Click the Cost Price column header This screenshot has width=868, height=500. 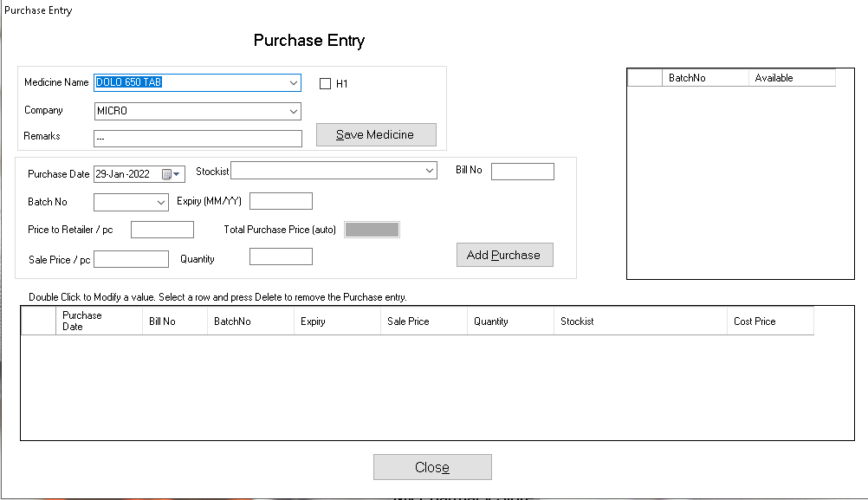(x=769, y=321)
